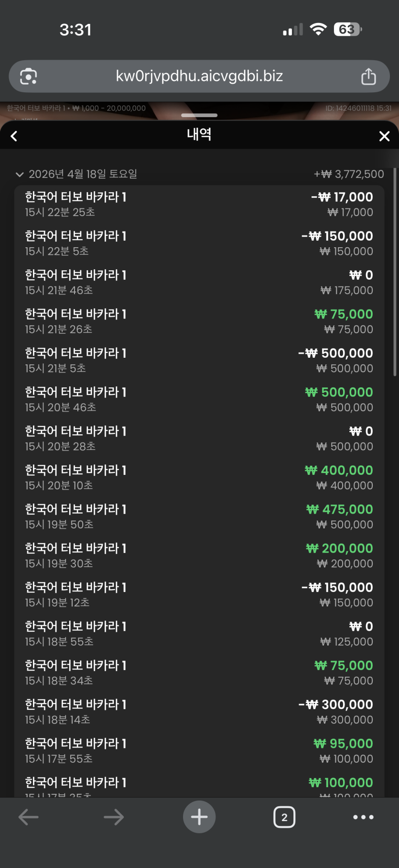This screenshot has height=868, width=399.
Task: Tap the reader/camera icon in address bar
Action: pos(29,77)
